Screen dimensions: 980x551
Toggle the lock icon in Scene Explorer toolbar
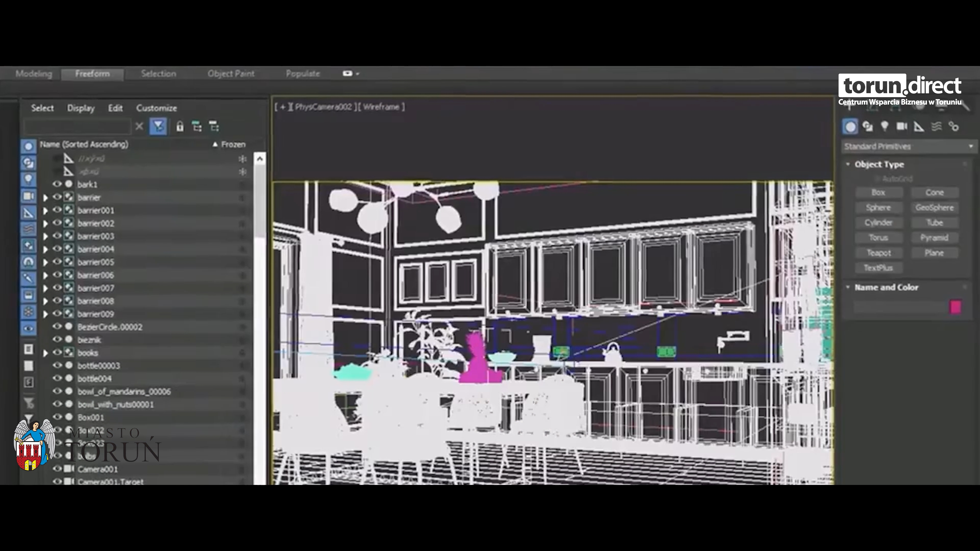pyautogui.click(x=180, y=127)
